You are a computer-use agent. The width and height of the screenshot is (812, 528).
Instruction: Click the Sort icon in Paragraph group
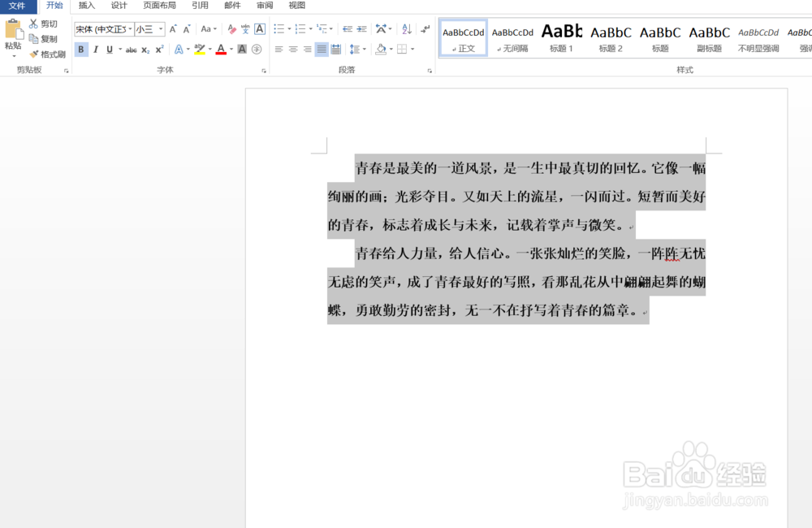(407, 28)
